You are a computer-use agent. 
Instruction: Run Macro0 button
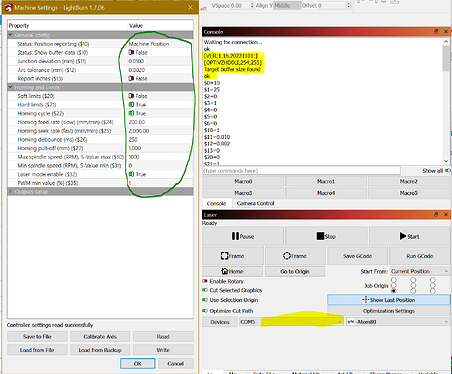tap(243, 181)
